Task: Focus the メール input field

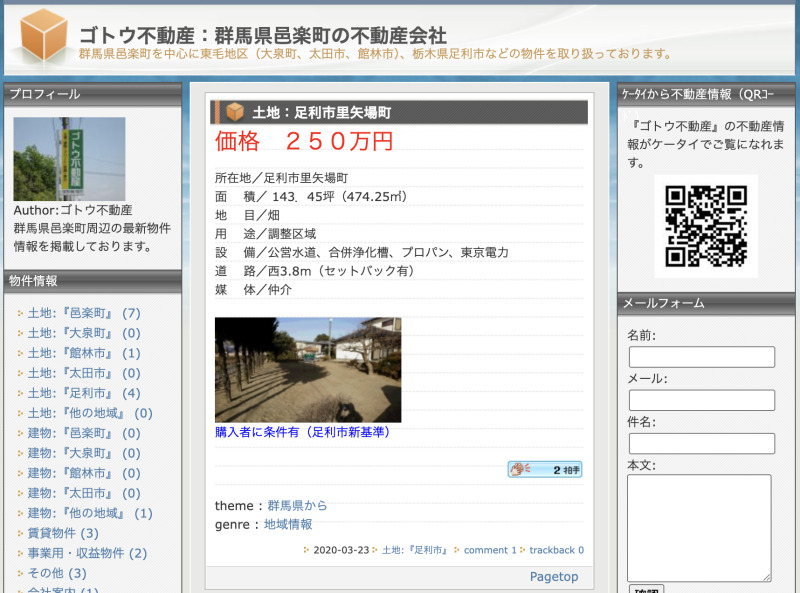Action: pyautogui.click(x=702, y=400)
